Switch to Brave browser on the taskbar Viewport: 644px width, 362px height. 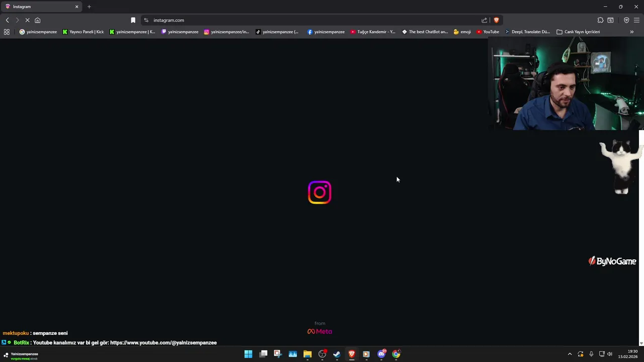352,354
